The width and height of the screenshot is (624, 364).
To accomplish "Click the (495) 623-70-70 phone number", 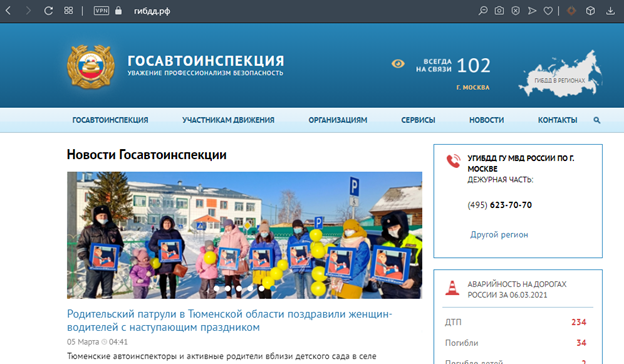I will coord(499,205).
